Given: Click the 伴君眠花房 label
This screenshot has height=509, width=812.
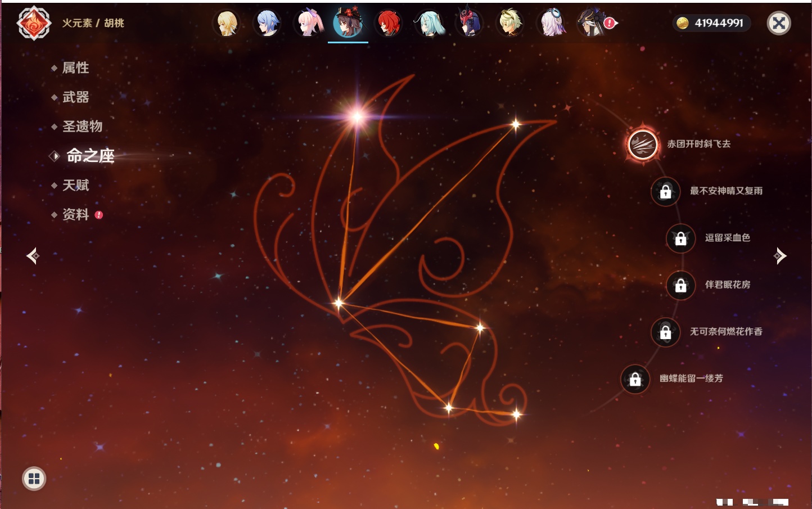Looking at the screenshot, I should [x=728, y=285].
